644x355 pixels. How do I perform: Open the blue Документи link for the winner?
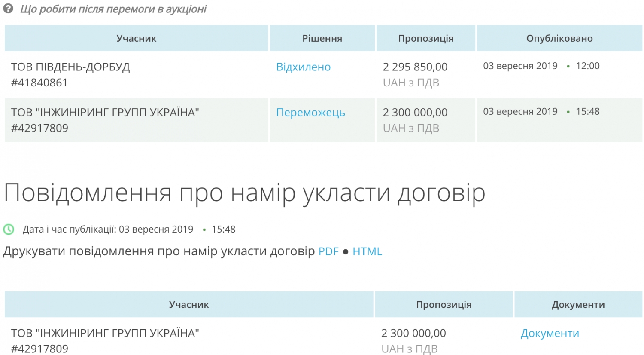[x=550, y=334]
